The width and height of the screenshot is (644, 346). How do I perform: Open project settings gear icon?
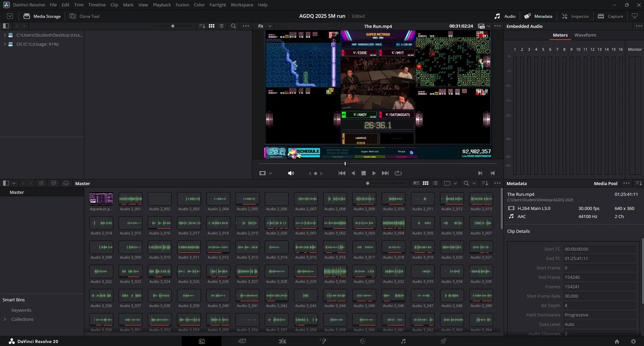point(633,341)
